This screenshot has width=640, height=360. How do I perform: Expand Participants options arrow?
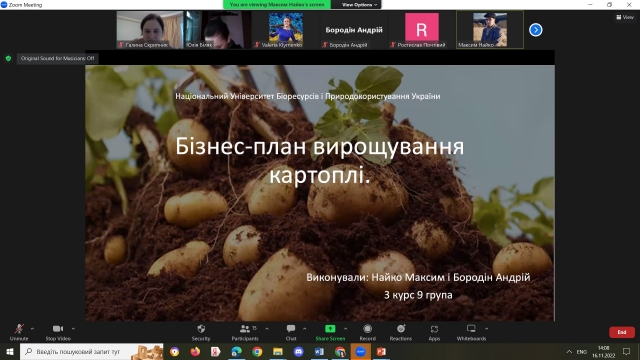[x=267, y=329]
